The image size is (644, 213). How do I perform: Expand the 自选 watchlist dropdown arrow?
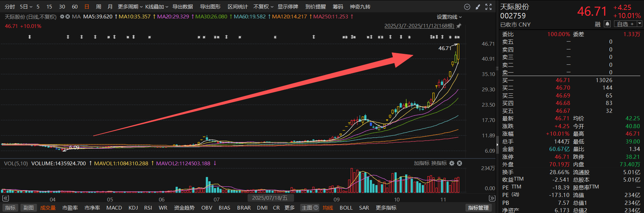(x=640, y=24)
